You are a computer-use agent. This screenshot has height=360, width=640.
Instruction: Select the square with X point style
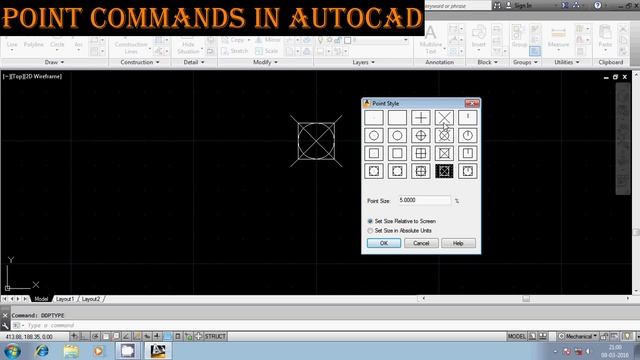pos(444,153)
